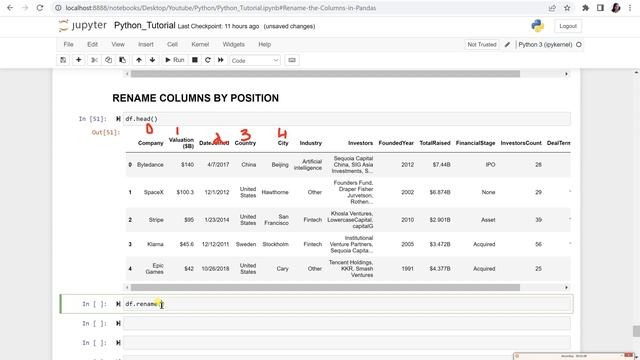Click the share icon in the address bar
Image resolution: width=640 pixels, height=360 pixels.
point(552,8)
